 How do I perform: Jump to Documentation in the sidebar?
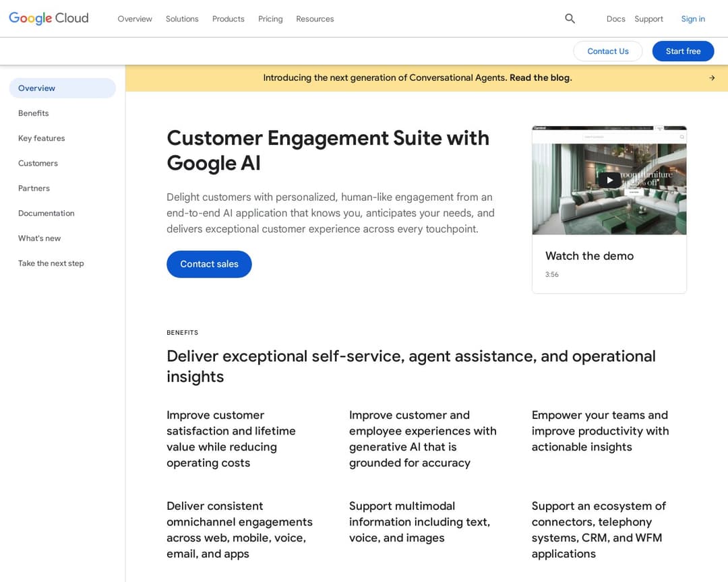(47, 214)
